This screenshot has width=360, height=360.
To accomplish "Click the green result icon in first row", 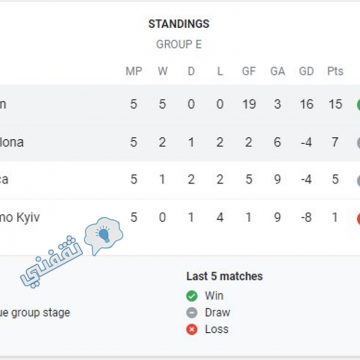I will (x=358, y=104).
